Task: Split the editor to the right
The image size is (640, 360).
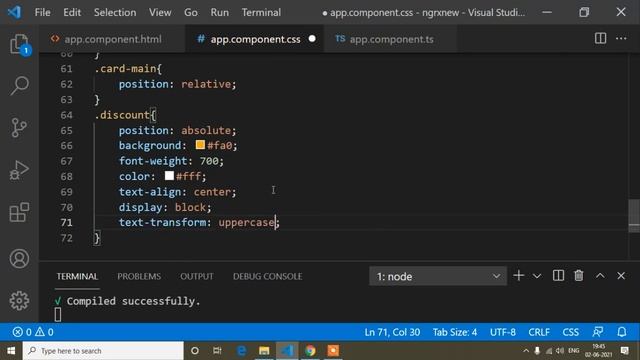Action: (x=600, y=38)
